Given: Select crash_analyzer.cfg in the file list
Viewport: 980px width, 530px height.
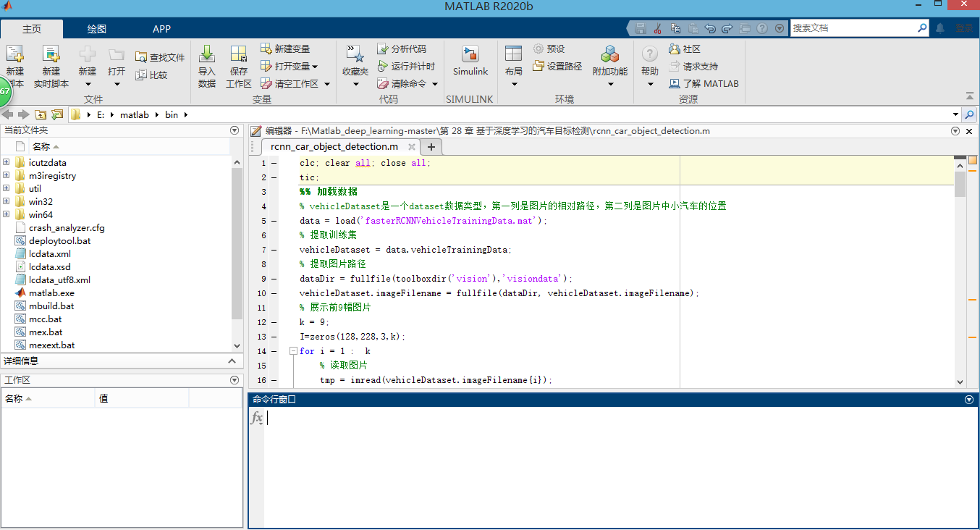Looking at the screenshot, I should click(x=67, y=227).
